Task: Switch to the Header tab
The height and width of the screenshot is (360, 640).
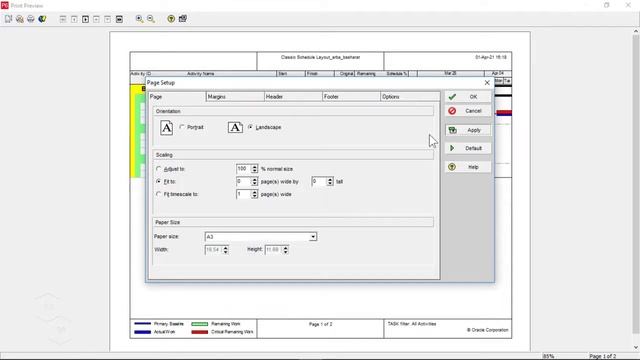Action: click(x=293, y=97)
